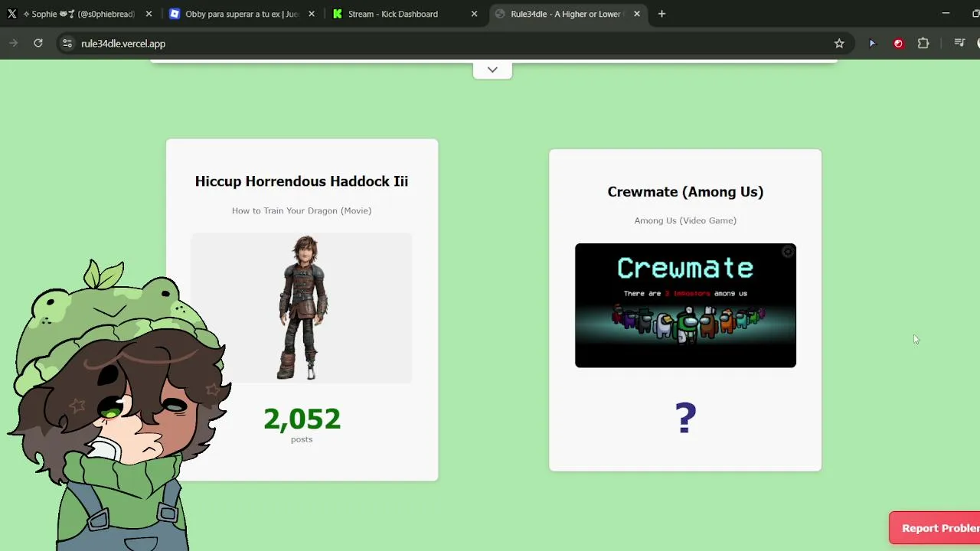
Task: Click the Crewmate Among Us image
Action: 685,305
